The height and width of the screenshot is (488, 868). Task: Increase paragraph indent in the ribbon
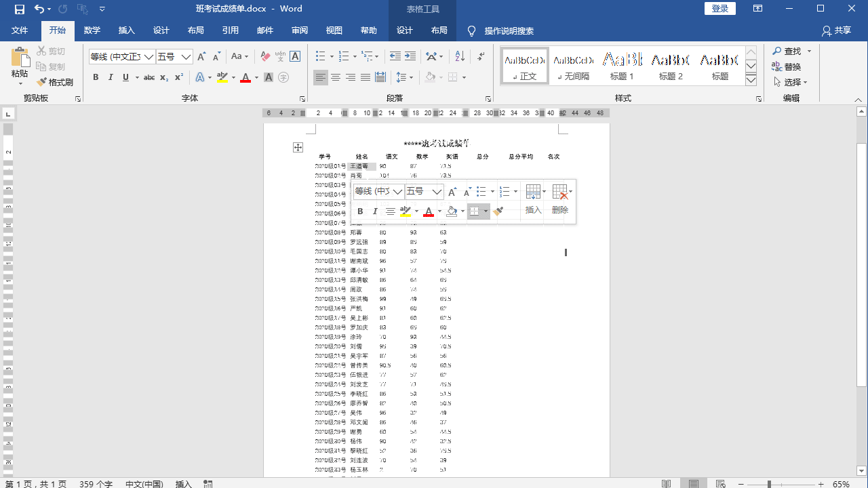point(410,57)
